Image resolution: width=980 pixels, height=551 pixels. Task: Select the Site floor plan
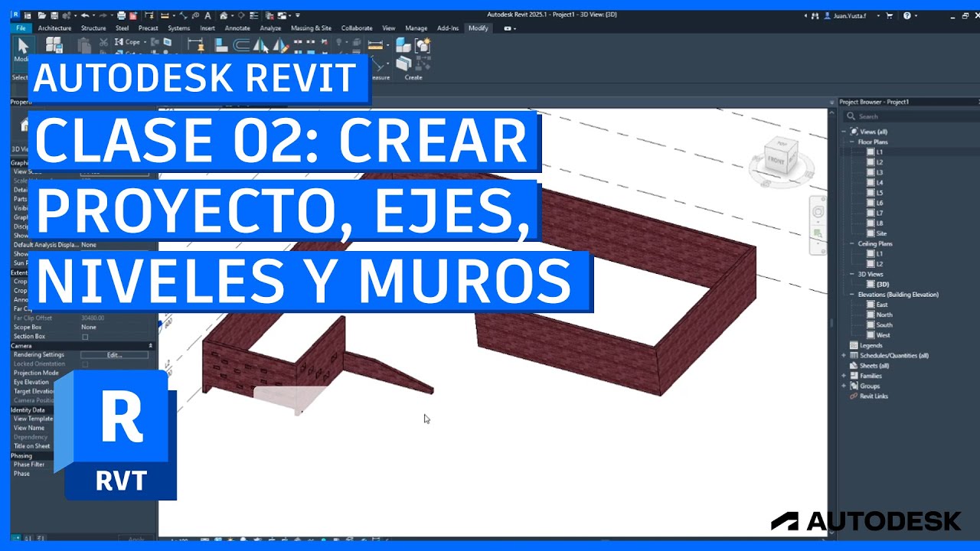tap(881, 233)
